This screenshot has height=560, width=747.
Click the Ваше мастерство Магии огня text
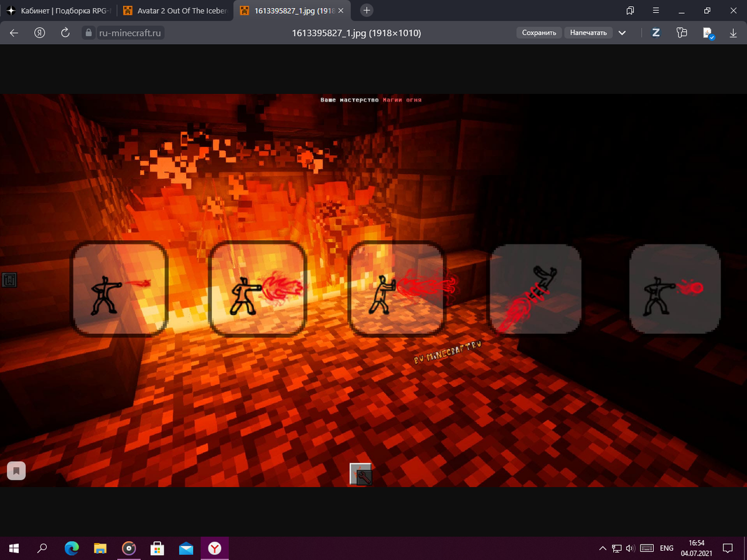(371, 100)
